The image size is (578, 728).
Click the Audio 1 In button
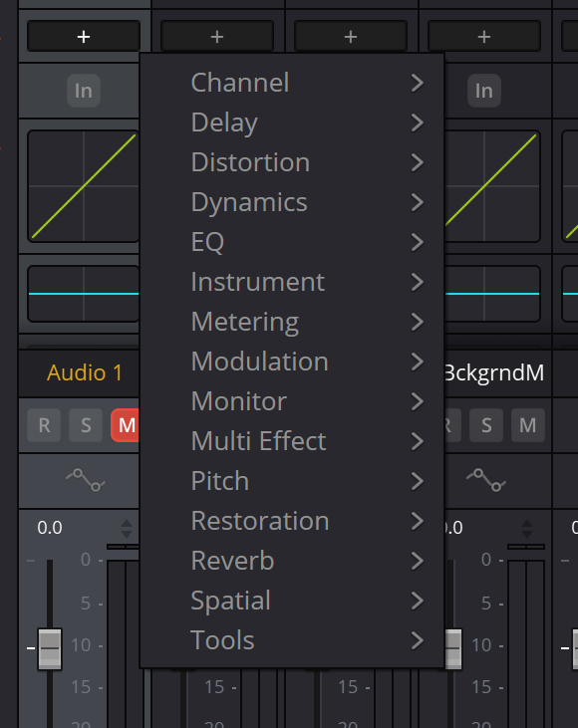pos(84,91)
